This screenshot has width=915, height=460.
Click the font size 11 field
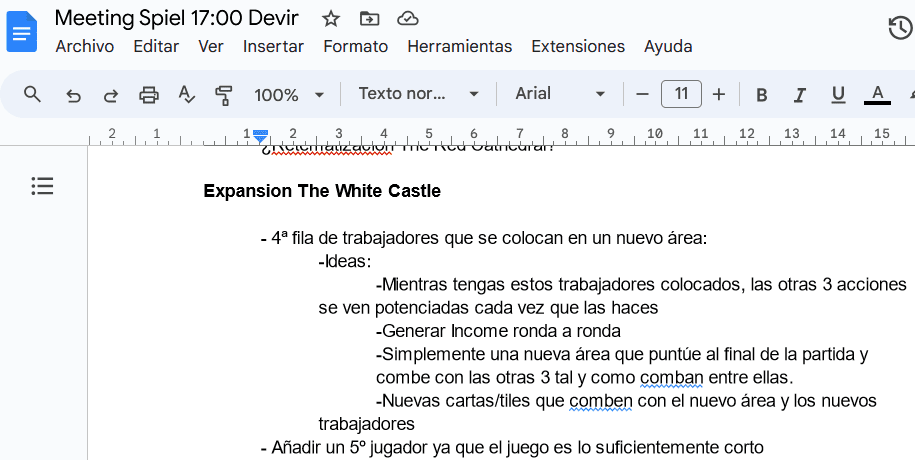point(681,93)
